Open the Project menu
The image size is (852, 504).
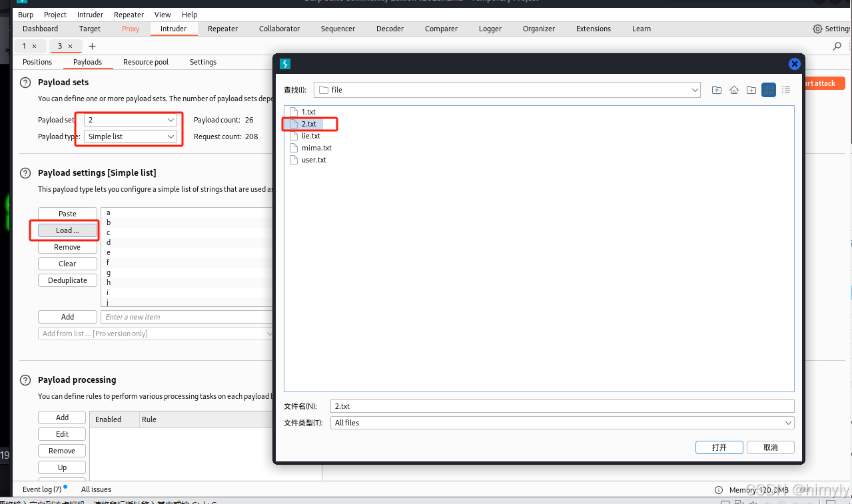(x=55, y=15)
